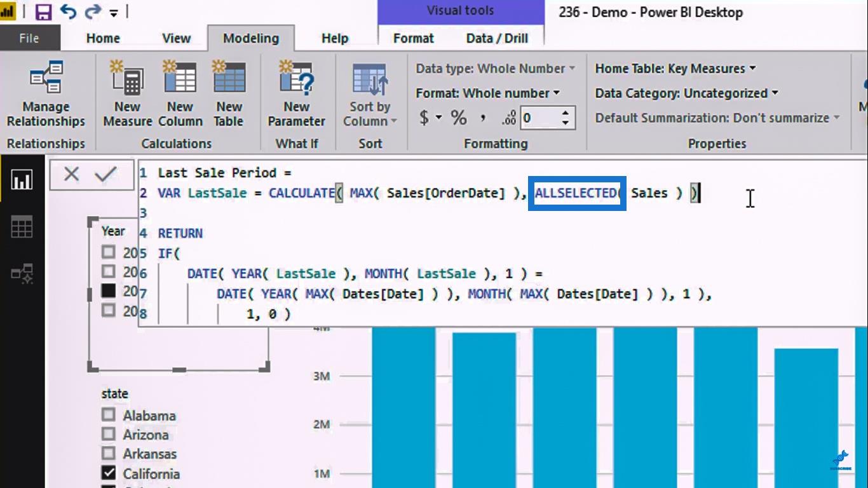Check the second Year slicer checkbox
The width and height of the screenshot is (868, 488).
coord(109,271)
